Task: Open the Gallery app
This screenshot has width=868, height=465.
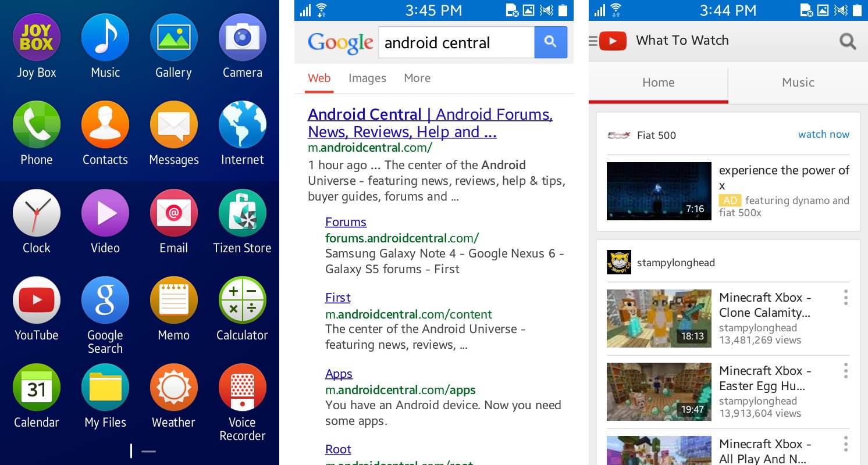Action: (x=174, y=38)
